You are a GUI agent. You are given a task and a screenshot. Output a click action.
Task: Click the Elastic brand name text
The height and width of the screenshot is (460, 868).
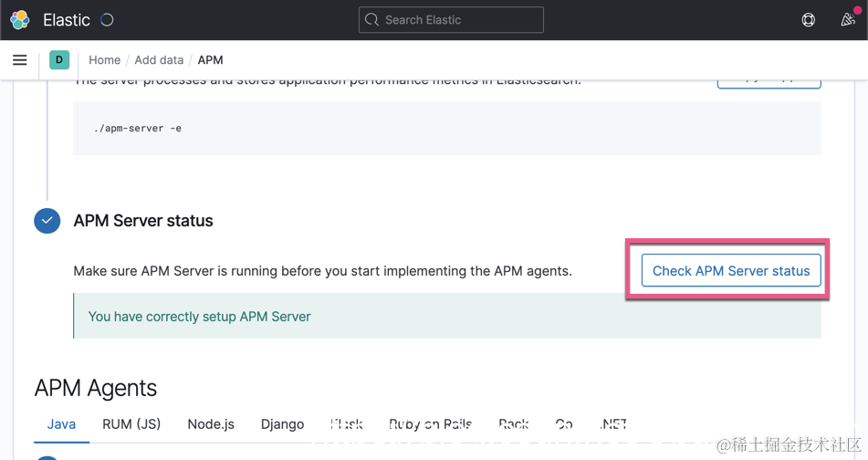pos(67,20)
